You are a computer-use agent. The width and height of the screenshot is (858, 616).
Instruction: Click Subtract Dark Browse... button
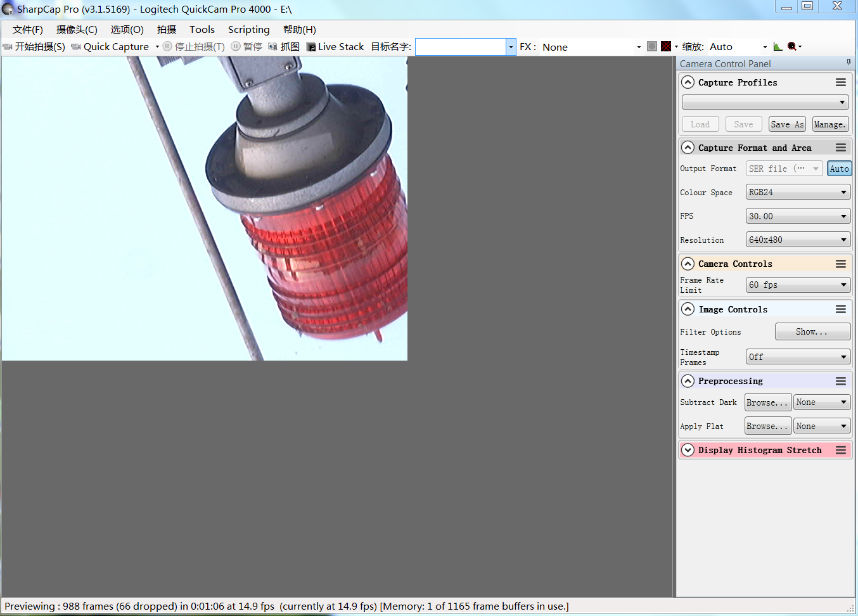pyautogui.click(x=767, y=402)
